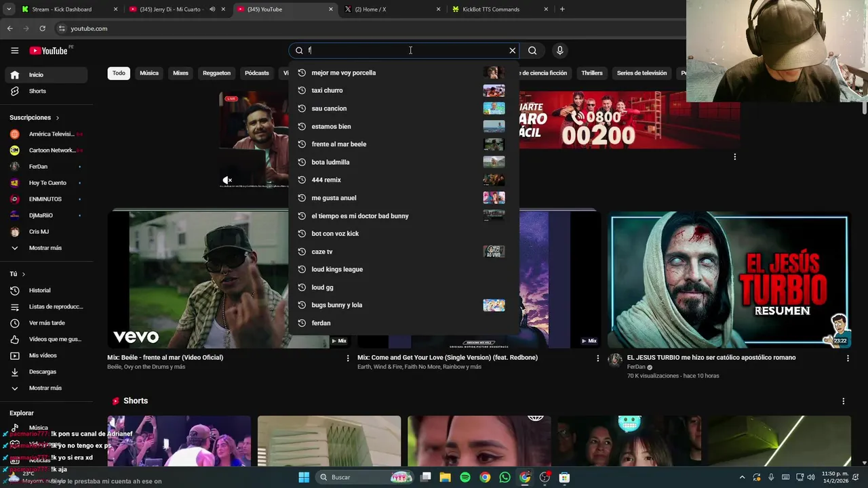Expand the Tú section arrow

point(23,274)
